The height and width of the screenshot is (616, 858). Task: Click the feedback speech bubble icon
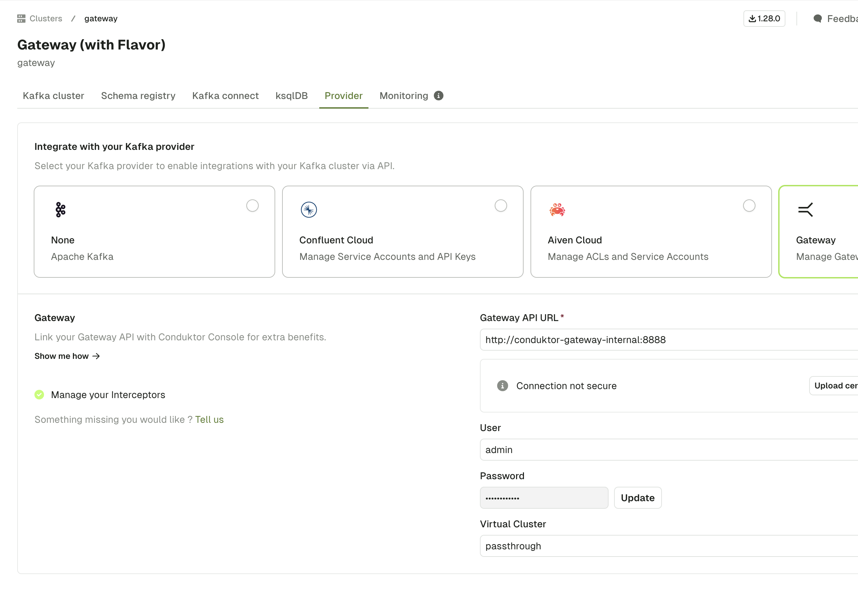(x=817, y=19)
